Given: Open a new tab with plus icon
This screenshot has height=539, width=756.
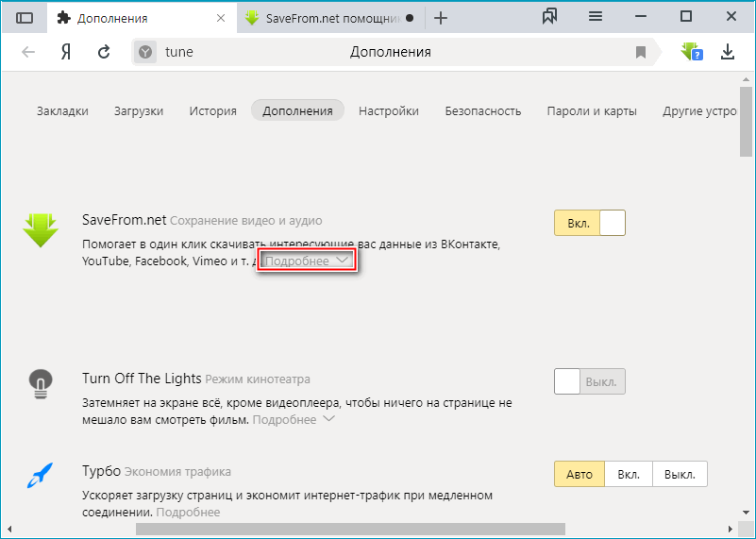Looking at the screenshot, I should click(441, 18).
